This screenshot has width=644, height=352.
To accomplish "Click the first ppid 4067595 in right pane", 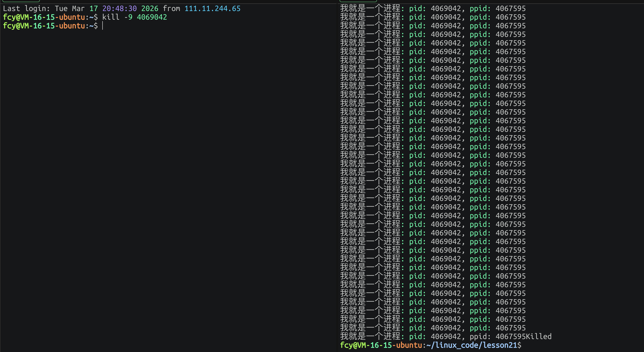I will (510, 8).
